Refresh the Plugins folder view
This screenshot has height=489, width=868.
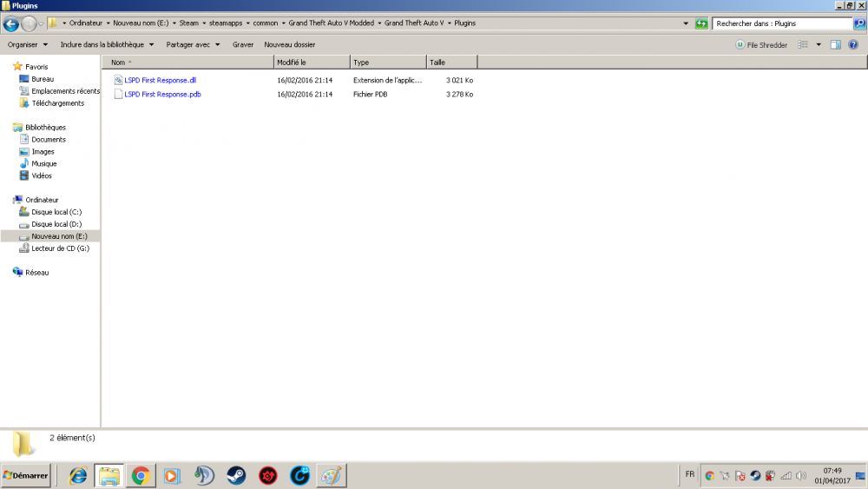coord(701,23)
